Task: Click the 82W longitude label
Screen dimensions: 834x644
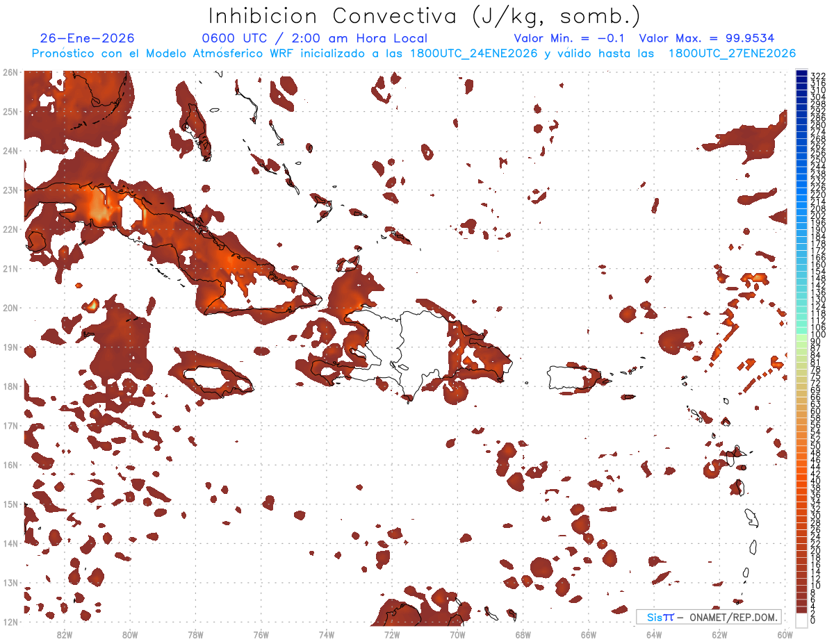Action: 65,634
